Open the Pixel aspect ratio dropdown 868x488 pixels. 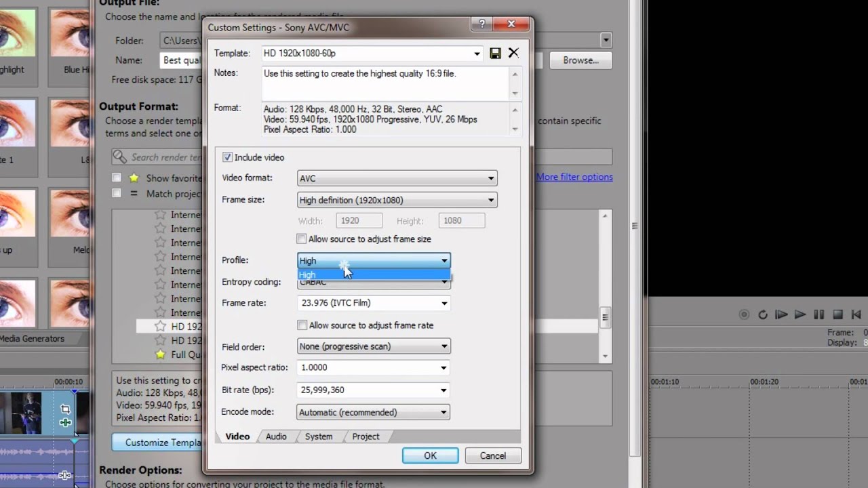tap(374, 367)
